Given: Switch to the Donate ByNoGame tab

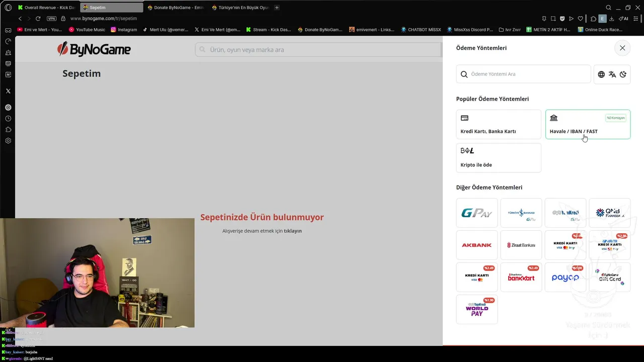Looking at the screenshot, I should pyautogui.click(x=176, y=8).
